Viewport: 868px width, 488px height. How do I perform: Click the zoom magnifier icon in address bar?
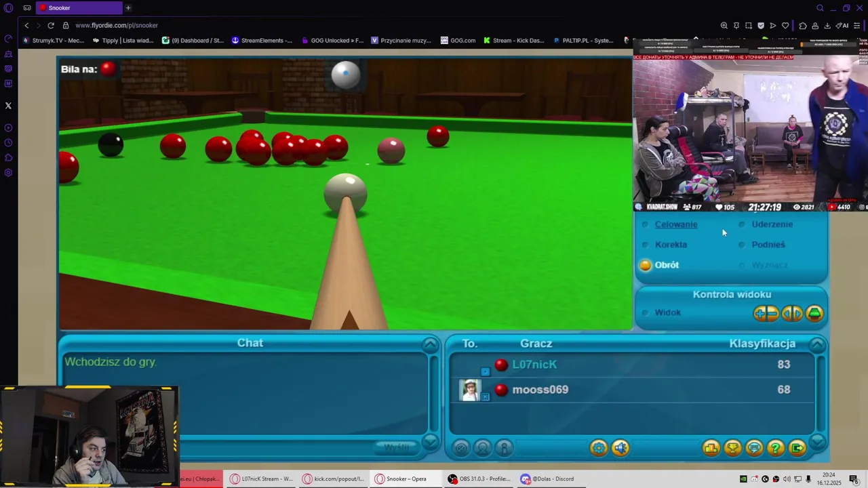tap(724, 26)
